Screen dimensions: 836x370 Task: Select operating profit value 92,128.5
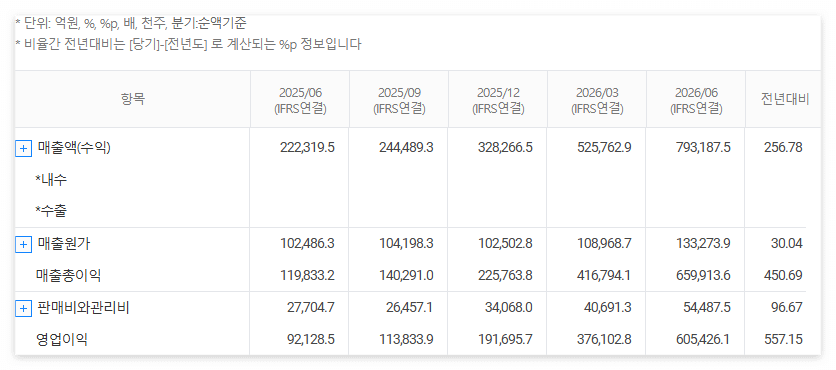point(310,340)
